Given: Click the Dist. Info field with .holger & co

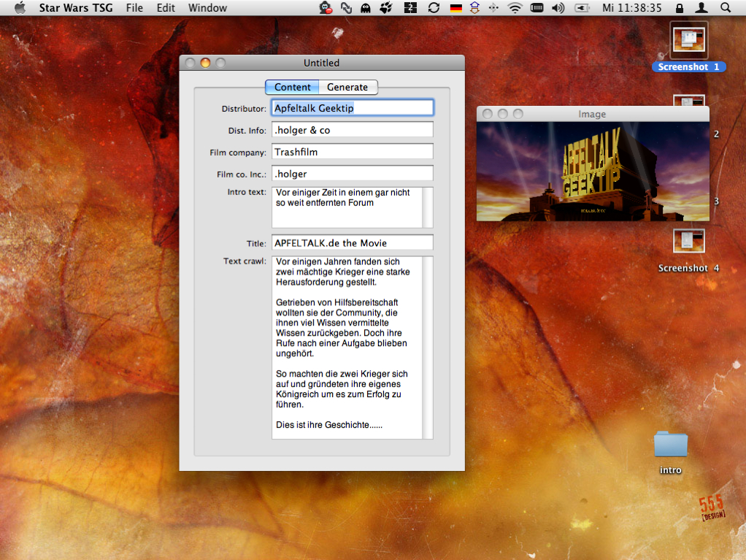Looking at the screenshot, I should click(353, 130).
